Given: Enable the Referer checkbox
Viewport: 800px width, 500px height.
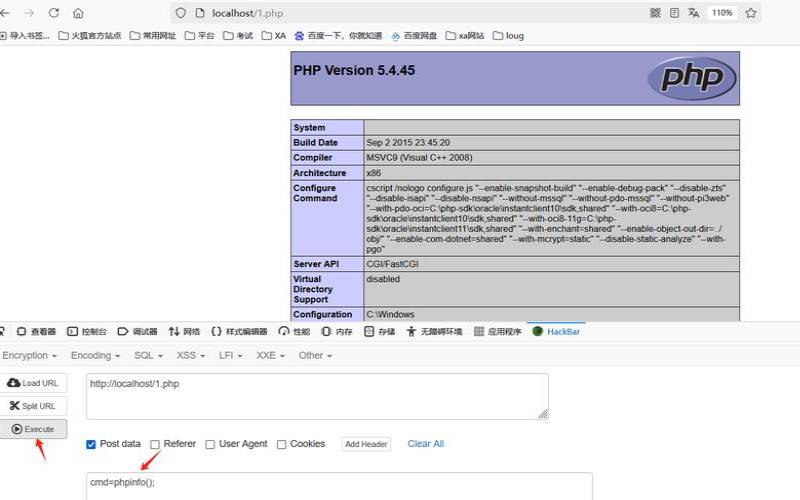Looking at the screenshot, I should pos(155,444).
